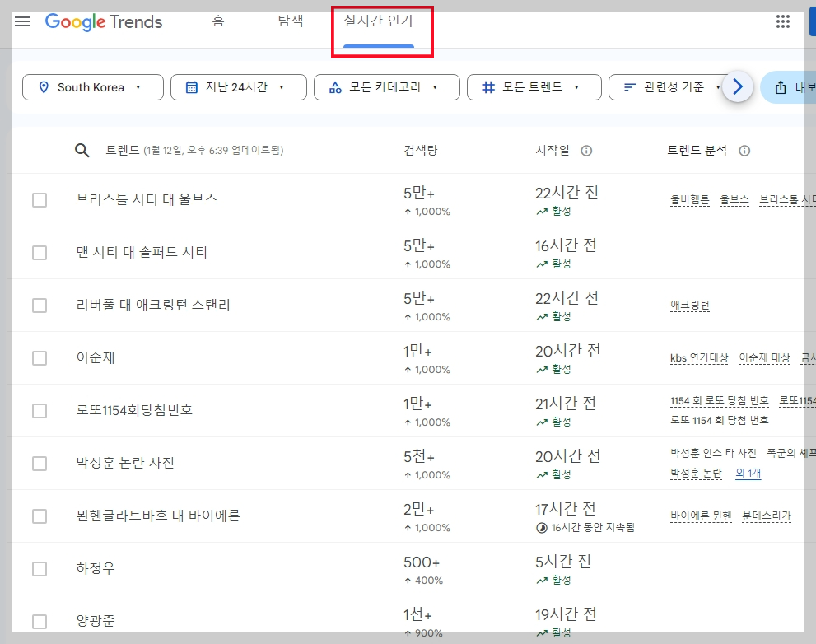Viewport: 816px width, 644px height.
Task: Open related query 울버햄튼
Action: tap(689, 200)
